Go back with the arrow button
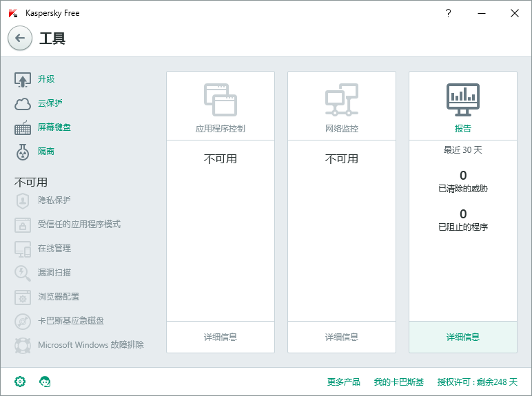This screenshot has width=532, height=396. 20,38
